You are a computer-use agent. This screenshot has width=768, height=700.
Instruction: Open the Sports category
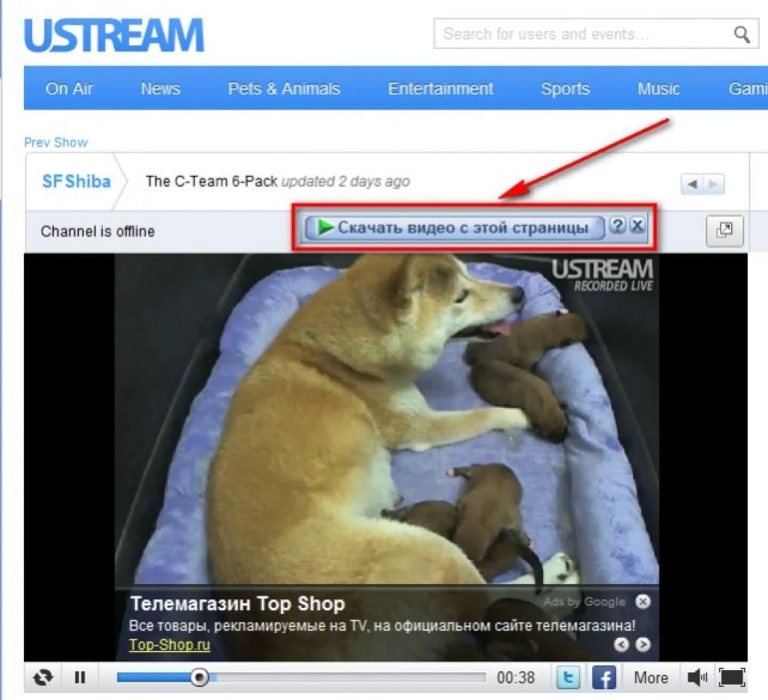coord(565,88)
